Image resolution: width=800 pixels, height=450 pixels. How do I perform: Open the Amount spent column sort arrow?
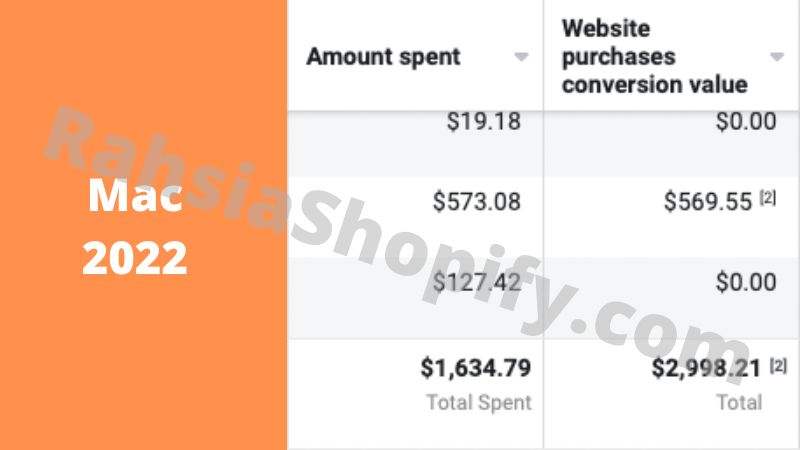point(521,58)
